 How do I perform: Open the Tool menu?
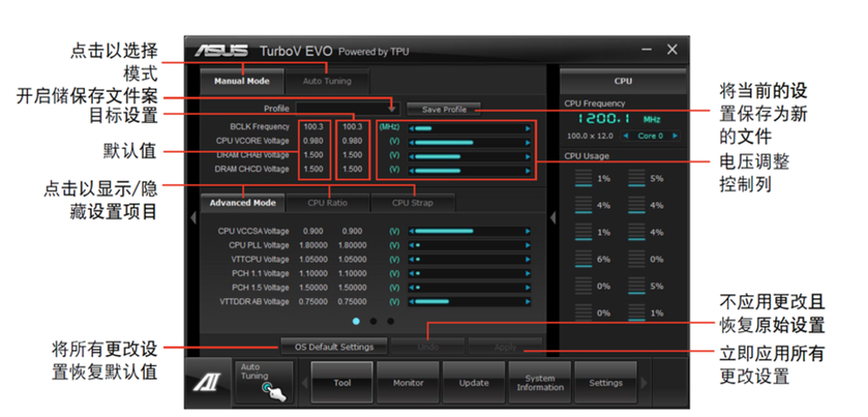click(342, 382)
